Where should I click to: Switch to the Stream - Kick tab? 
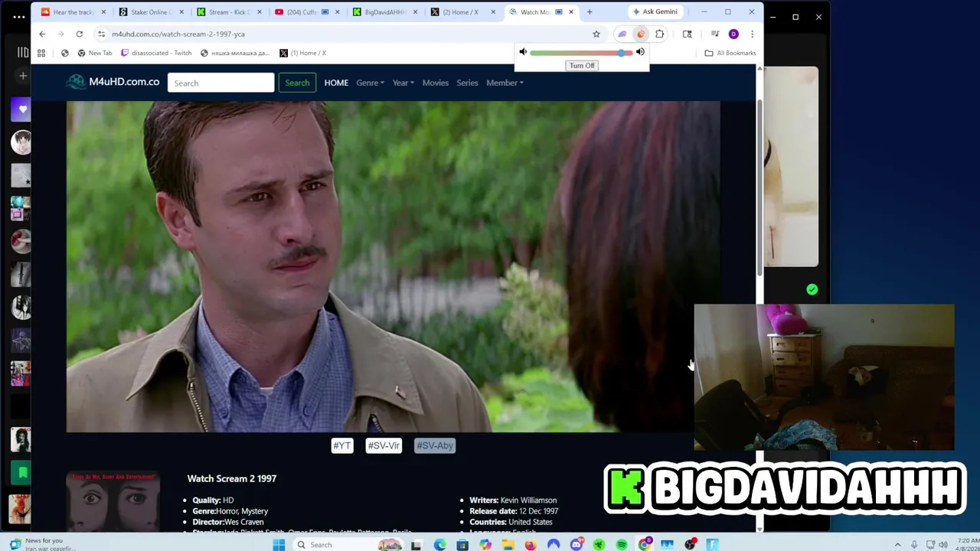[x=228, y=11]
